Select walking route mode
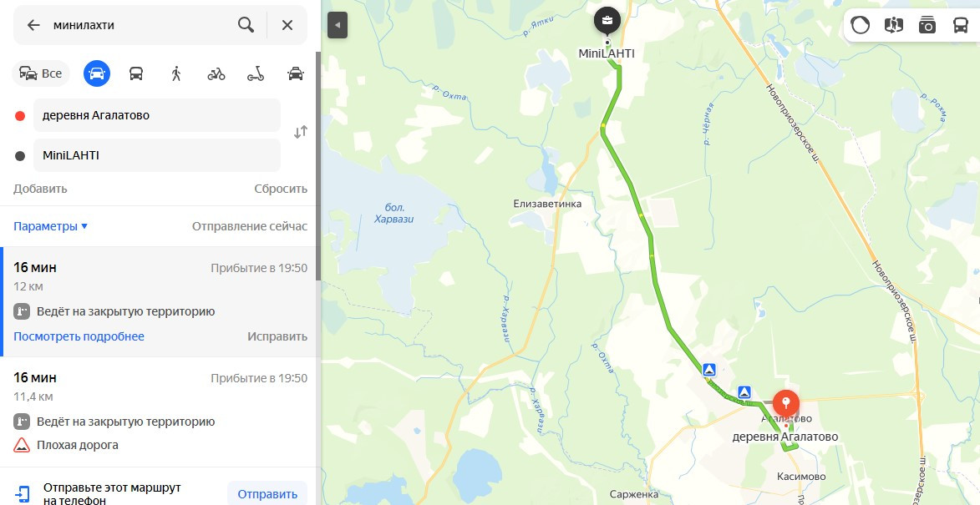Viewport: 980px width, 505px height. 175,73
